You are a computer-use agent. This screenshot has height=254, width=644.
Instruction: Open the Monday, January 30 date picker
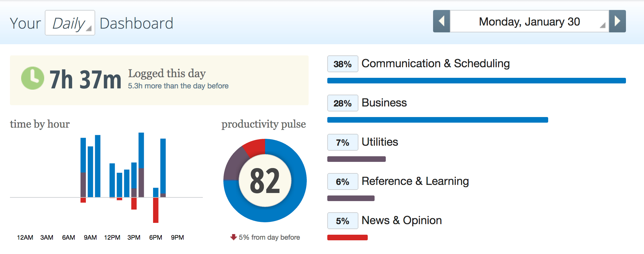tap(529, 21)
